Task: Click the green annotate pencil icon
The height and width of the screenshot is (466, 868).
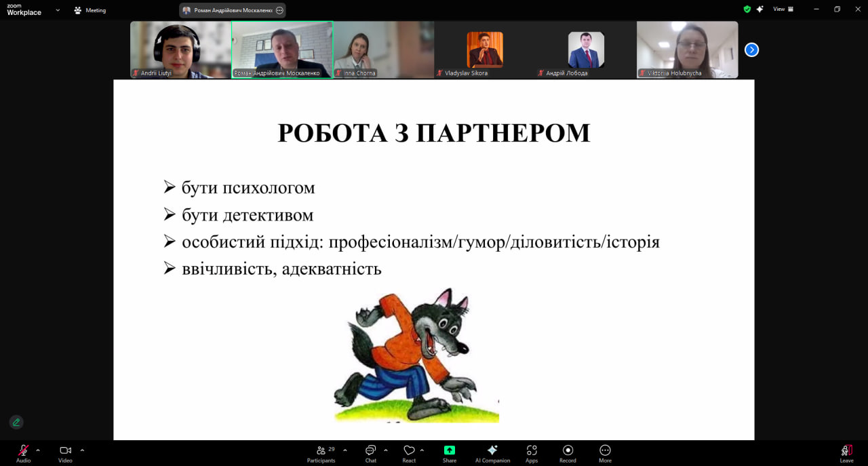Action: [x=16, y=422]
